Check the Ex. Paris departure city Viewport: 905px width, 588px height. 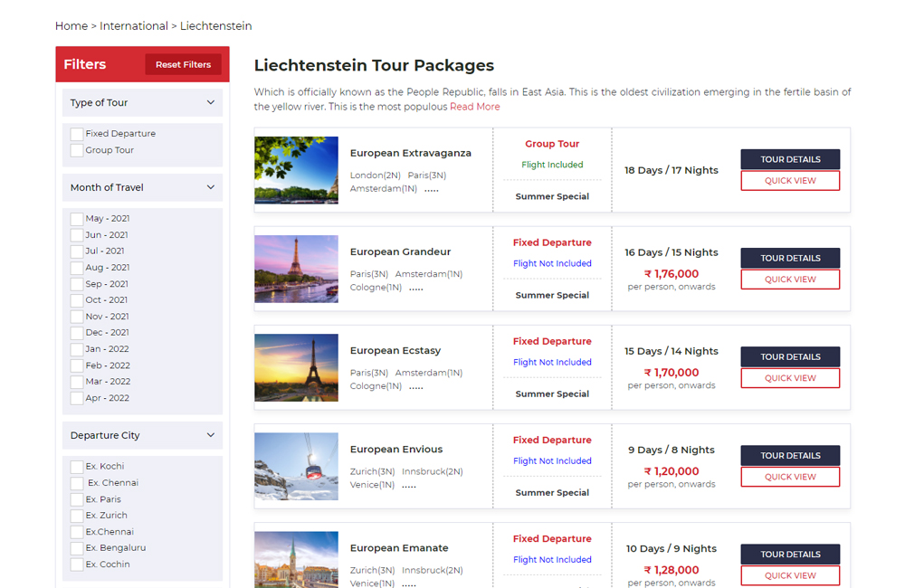point(77,499)
